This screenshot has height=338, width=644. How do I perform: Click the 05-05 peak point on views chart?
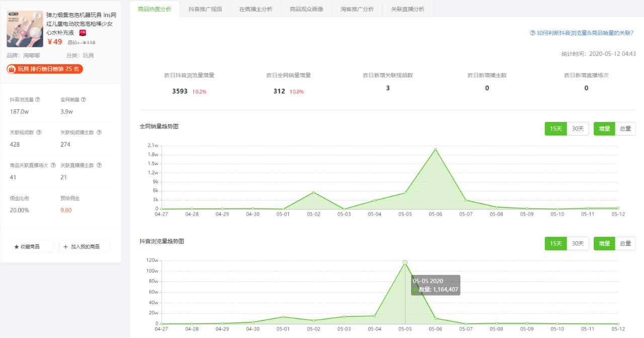pyautogui.click(x=406, y=261)
